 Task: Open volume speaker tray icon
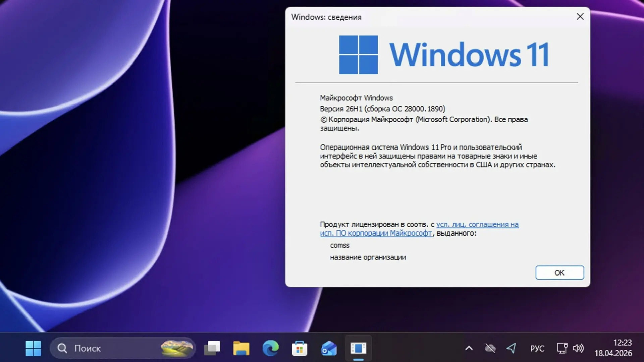[578, 348]
